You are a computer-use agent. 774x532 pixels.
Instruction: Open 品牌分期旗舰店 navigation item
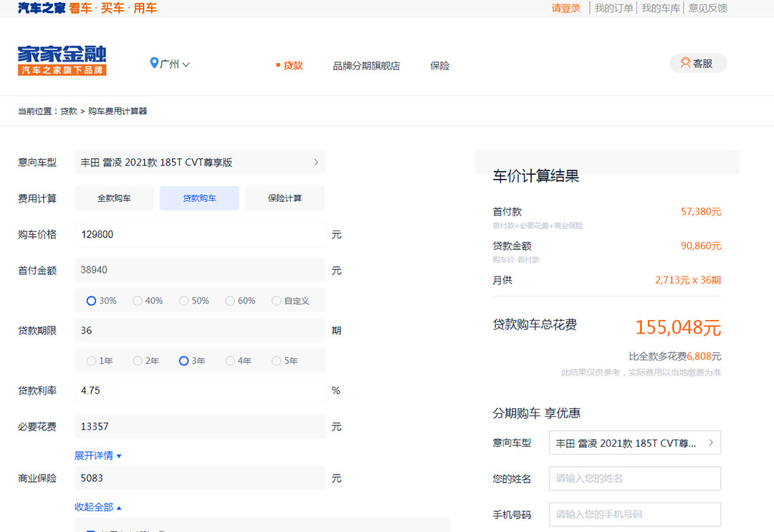[x=366, y=66]
